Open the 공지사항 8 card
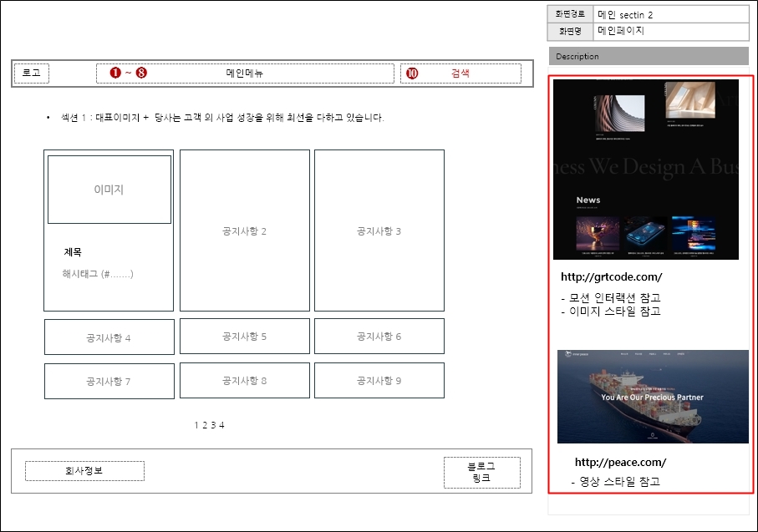 click(x=245, y=381)
